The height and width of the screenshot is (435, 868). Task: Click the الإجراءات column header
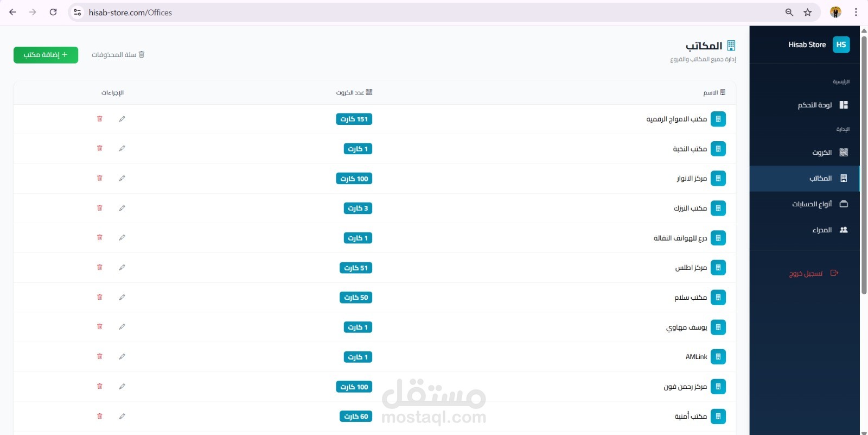[112, 93]
